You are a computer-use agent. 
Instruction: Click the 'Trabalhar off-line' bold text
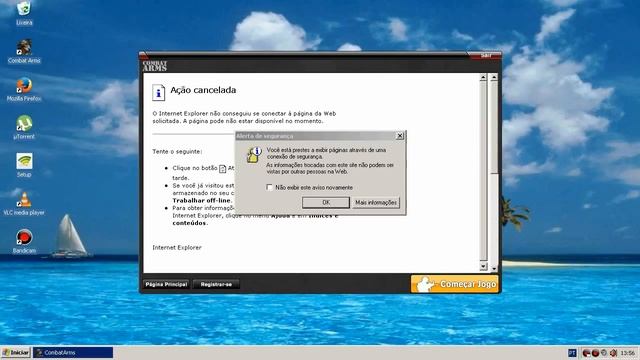point(202,200)
